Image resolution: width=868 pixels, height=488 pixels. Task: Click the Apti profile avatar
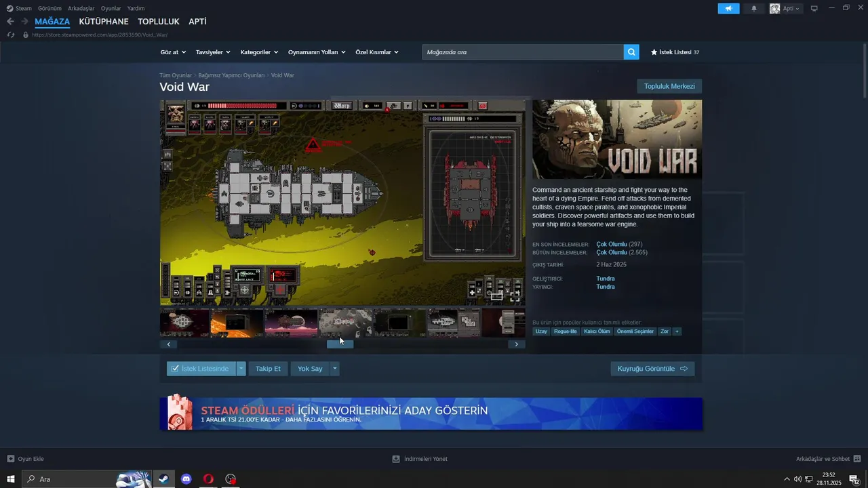coord(774,9)
